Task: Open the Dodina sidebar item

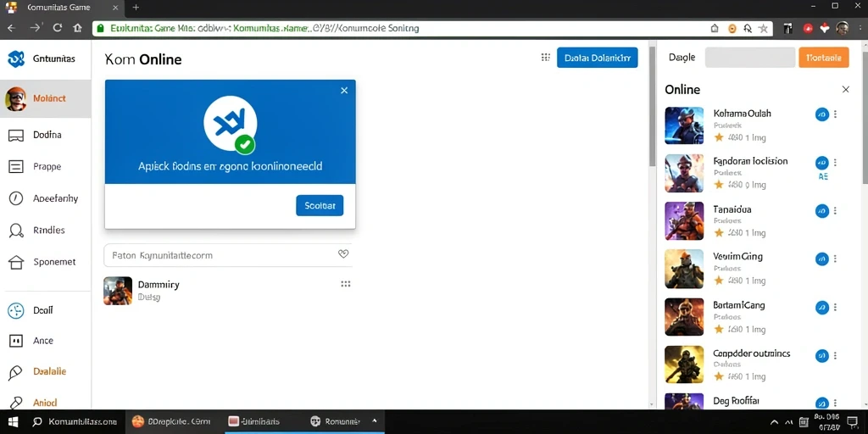Action: coord(46,135)
